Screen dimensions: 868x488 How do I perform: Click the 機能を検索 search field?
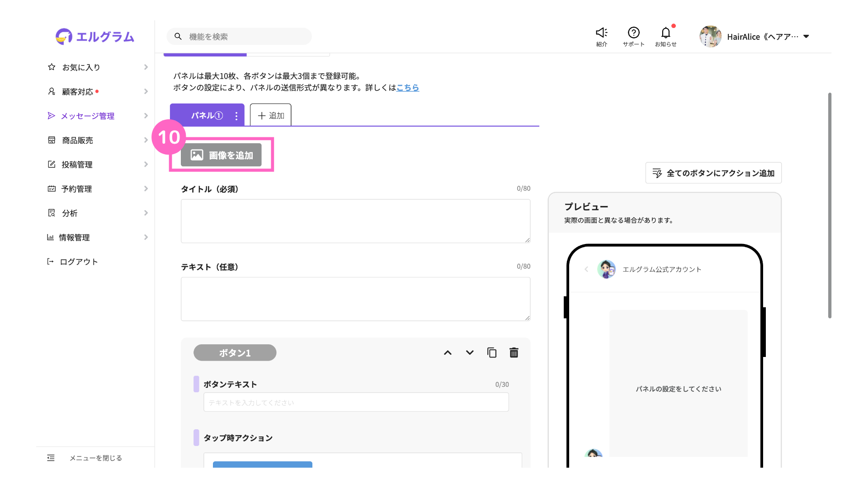pyautogui.click(x=239, y=37)
